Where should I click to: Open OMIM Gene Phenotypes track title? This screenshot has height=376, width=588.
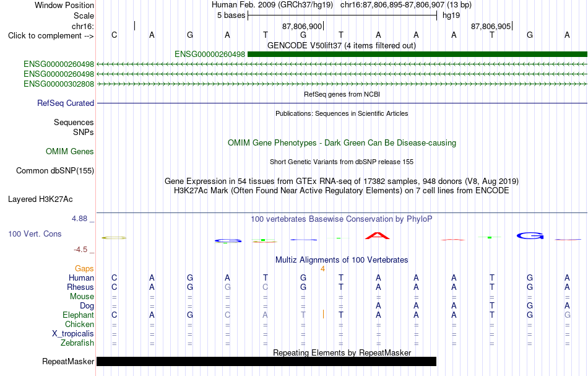[x=342, y=143]
